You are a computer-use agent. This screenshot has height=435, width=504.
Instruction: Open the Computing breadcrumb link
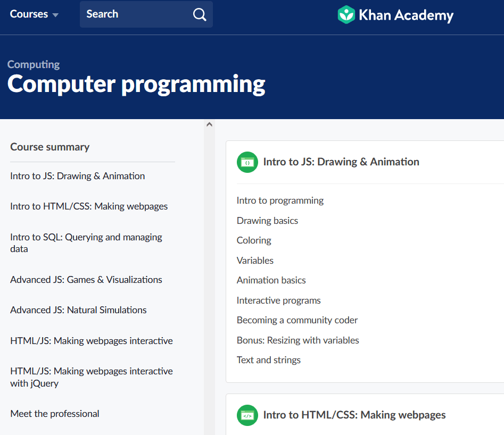coord(34,64)
